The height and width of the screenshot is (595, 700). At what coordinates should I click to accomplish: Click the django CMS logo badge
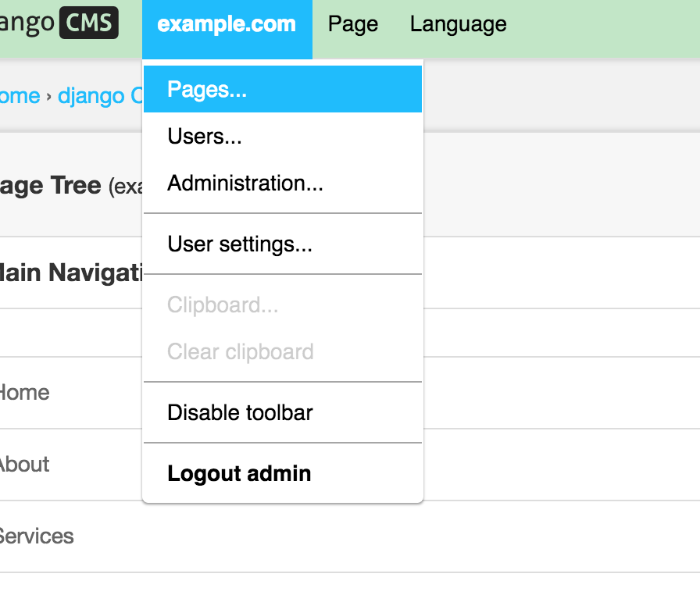tap(87, 24)
